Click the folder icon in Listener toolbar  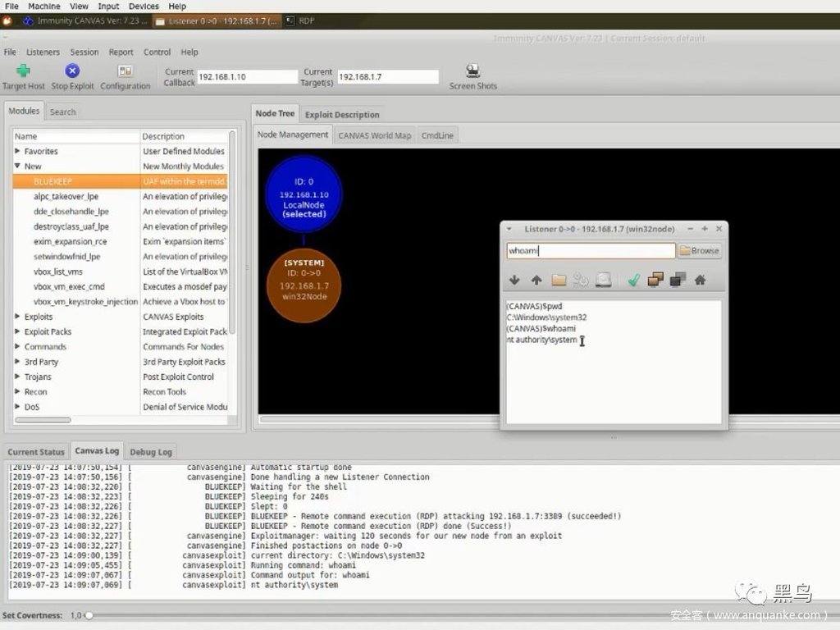[x=559, y=280]
